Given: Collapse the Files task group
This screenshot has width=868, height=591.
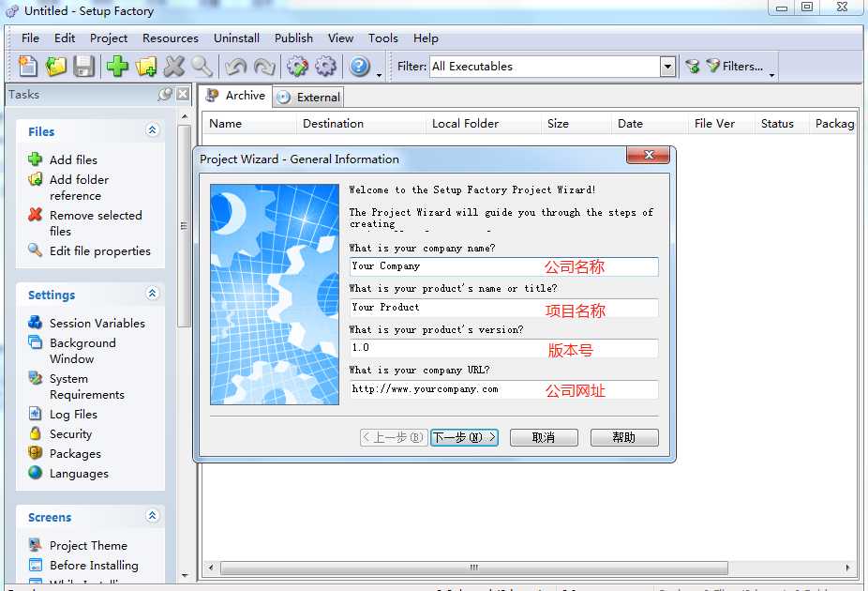Looking at the screenshot, I should coord(152,130).
